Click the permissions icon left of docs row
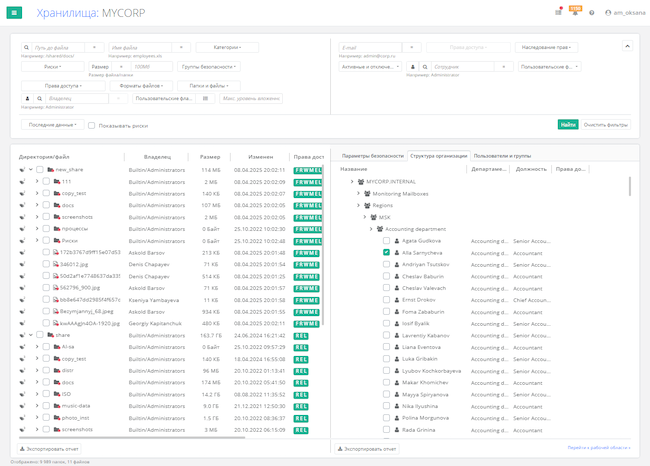The image size is (650, 466). click(x=21, y=205)
